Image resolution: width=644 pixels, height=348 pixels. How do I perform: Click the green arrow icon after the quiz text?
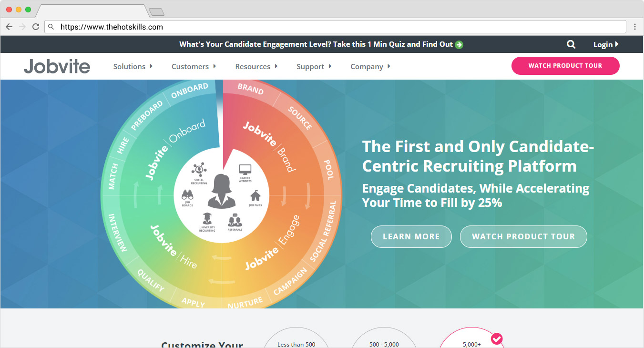(x=459, y=44)
